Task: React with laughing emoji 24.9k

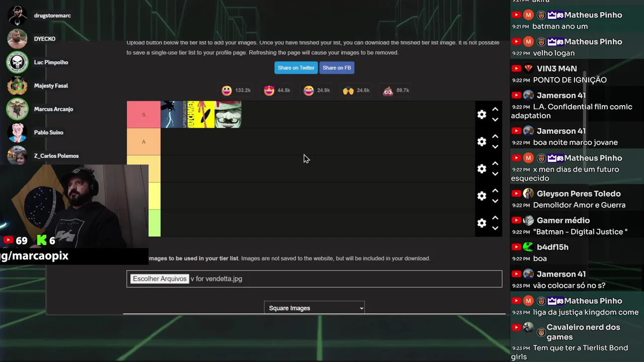Action: [309, 90]
